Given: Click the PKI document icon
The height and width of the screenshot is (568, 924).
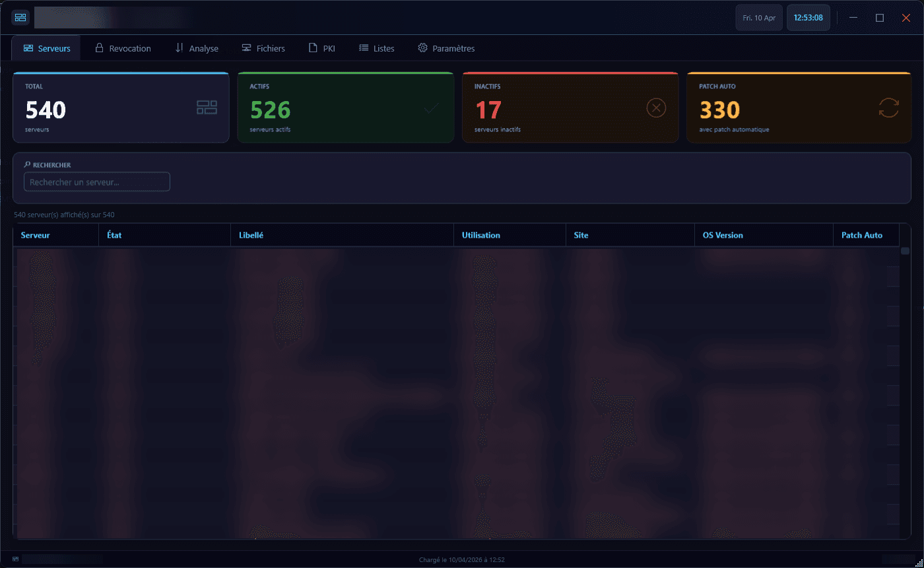Looking at the screenshot, I should tap(312, 48).
